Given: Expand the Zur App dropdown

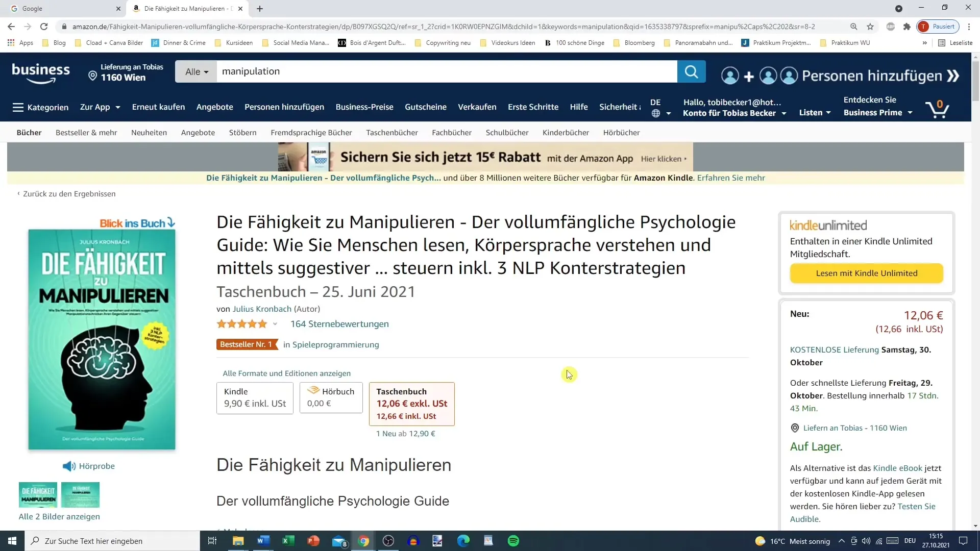Looking at the screenshot, I should pyautogui.click(x=100, y=107).
